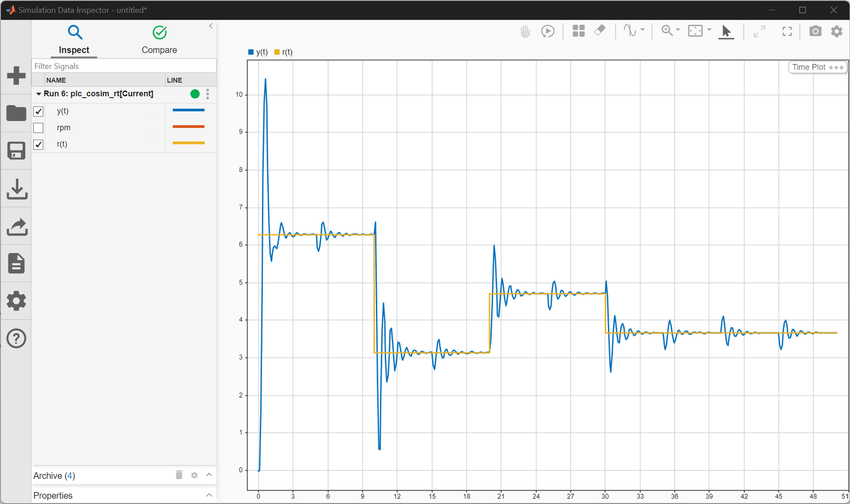This screenshot has height=504, width=850.
Task: Open the zoom mode dropdown arrow
Action: pyautogui.click(x=676, y=31)
